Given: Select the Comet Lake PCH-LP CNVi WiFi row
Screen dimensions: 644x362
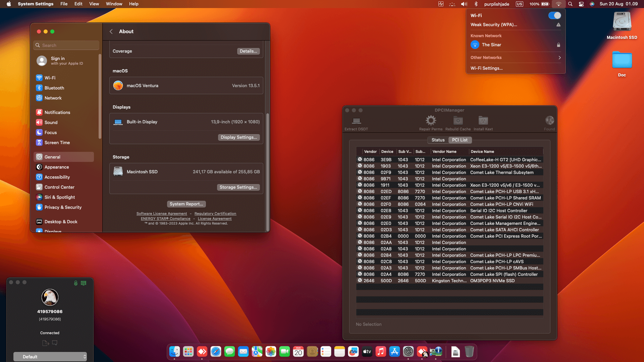Looking at the screenshot, I should tap(449, 204).
